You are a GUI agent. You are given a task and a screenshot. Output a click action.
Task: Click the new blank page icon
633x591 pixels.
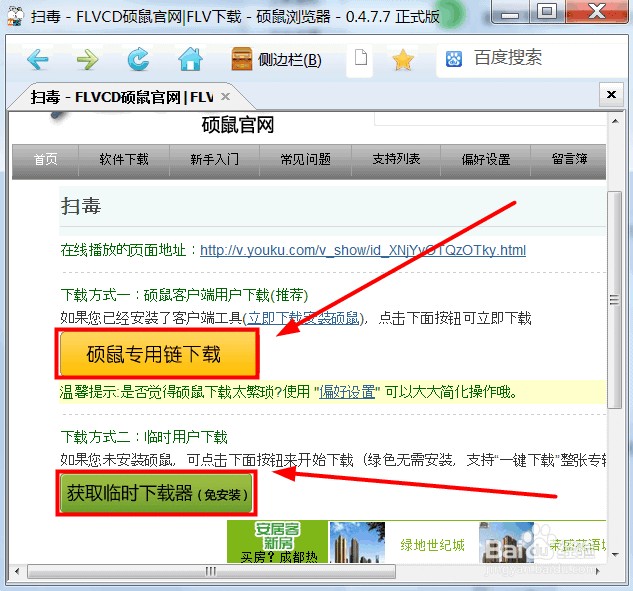pos(361,58)
